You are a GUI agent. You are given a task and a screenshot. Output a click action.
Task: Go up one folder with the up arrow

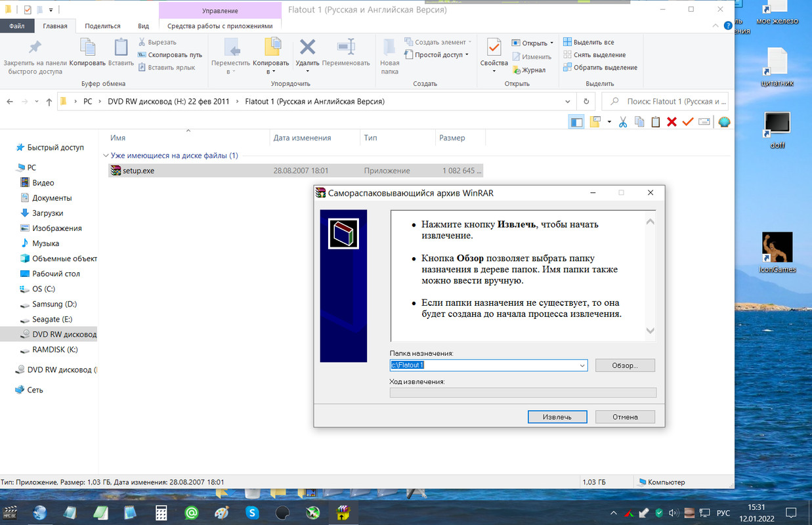tap(49, 102)
